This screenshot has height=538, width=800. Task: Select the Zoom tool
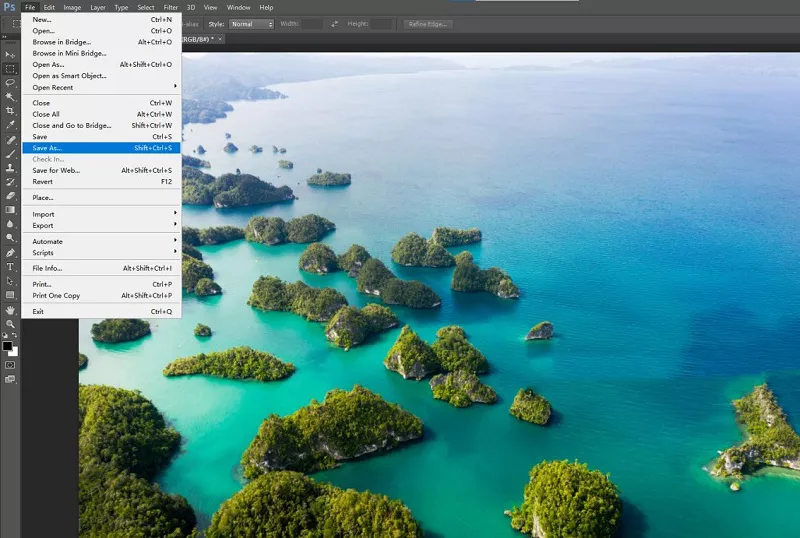point(10,324)
